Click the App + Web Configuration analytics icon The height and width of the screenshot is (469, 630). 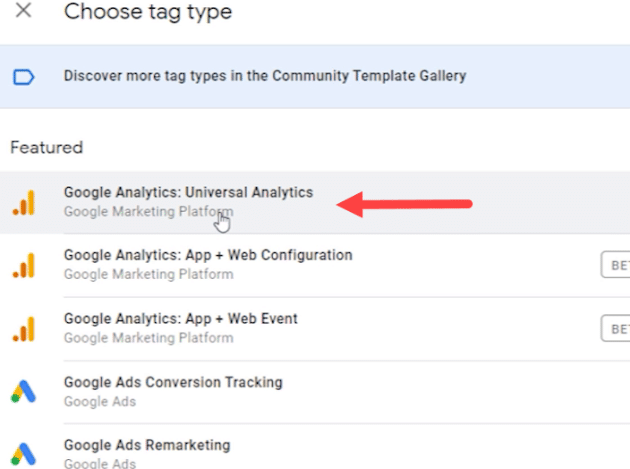[x=24, y=265]
